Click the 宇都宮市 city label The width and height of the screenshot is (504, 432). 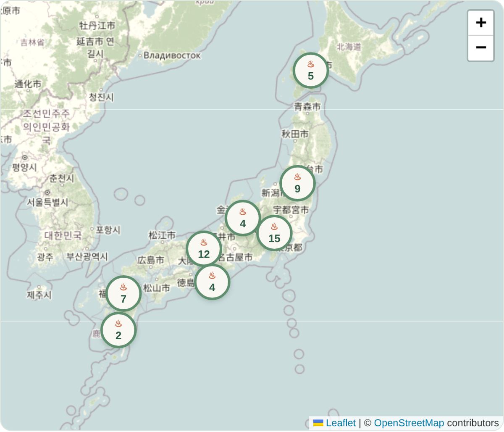(x=291, y=209)
